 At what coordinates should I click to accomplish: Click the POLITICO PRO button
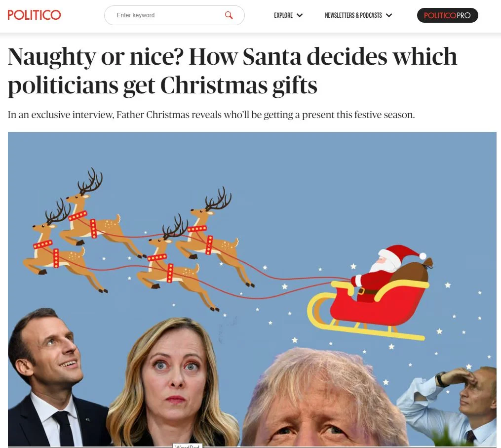(447, 15)
